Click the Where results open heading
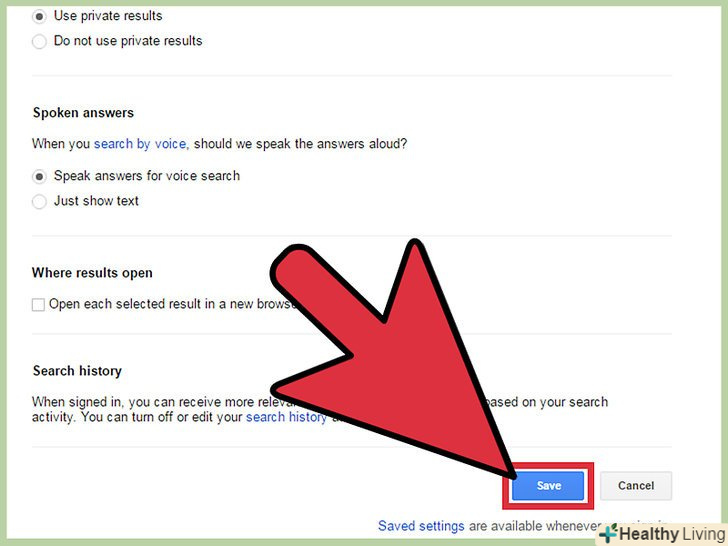Viewport: 728px width, 546px height. [x=92, y=273]
